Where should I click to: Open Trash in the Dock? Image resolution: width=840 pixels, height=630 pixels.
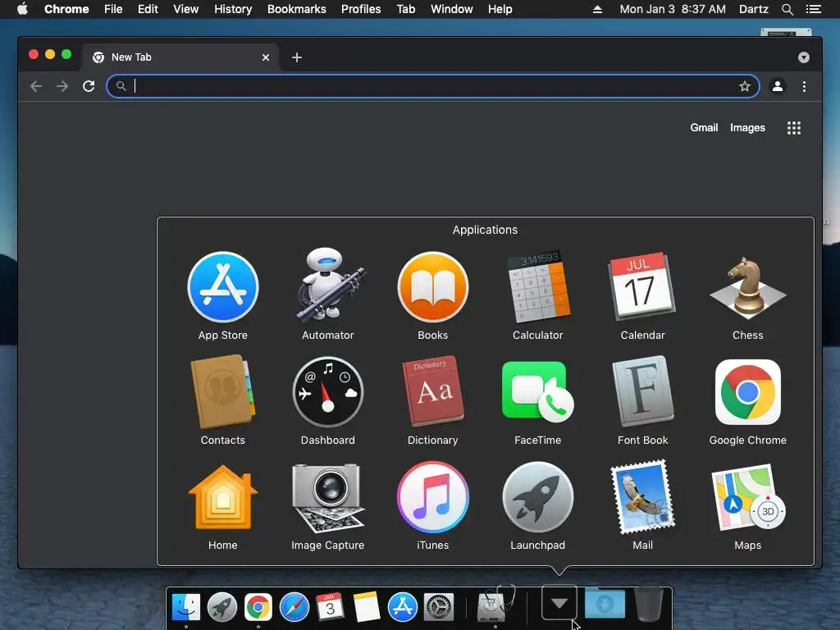649,605
